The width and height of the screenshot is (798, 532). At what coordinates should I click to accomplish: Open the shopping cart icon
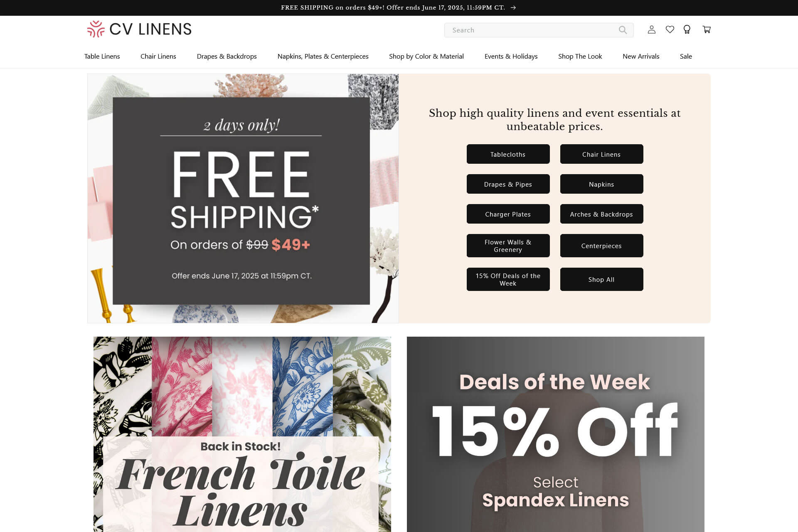(x=707, y=30)
